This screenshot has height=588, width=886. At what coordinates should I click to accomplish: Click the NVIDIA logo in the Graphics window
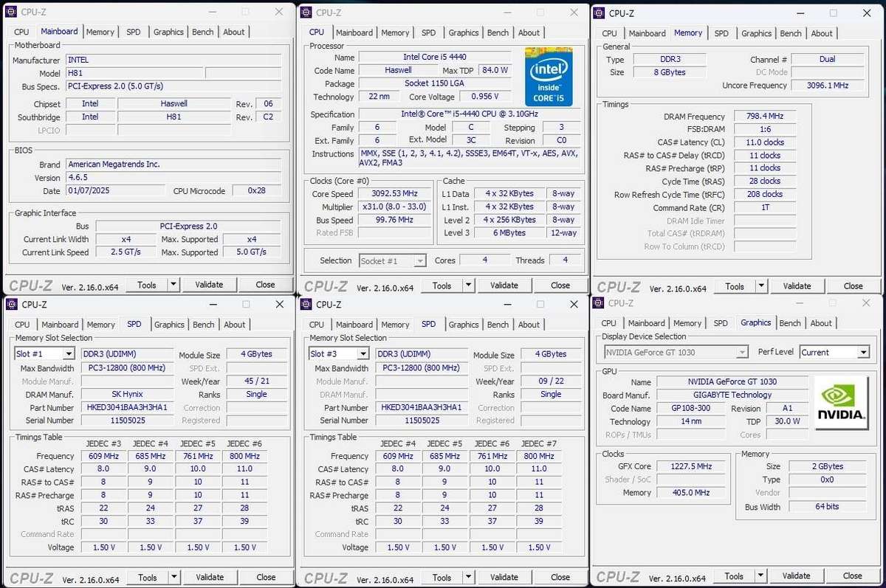click(840, 402)
